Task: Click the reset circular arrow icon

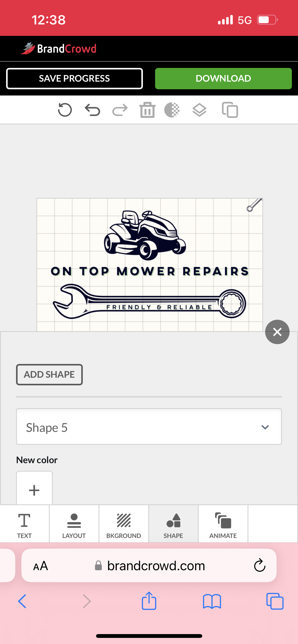Action: click(65, 110)
